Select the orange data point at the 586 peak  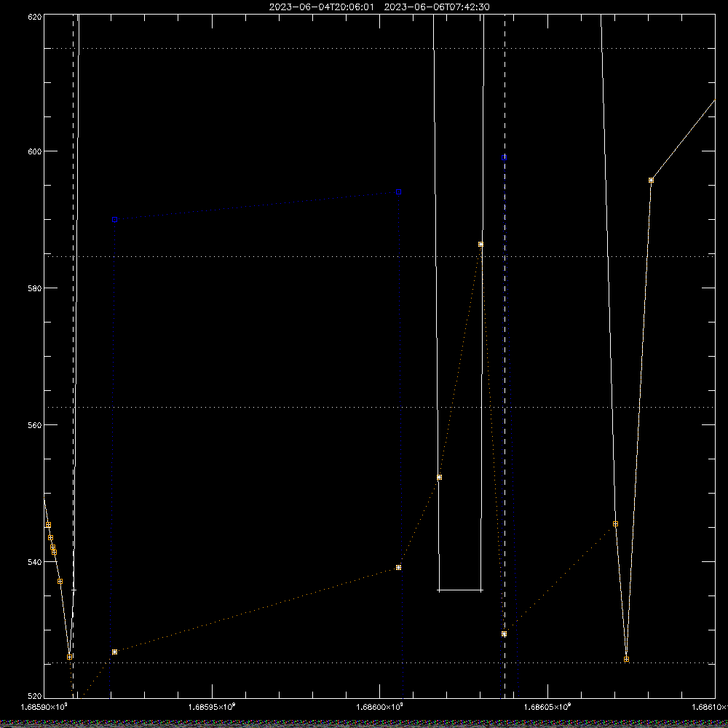click(480, 244)
